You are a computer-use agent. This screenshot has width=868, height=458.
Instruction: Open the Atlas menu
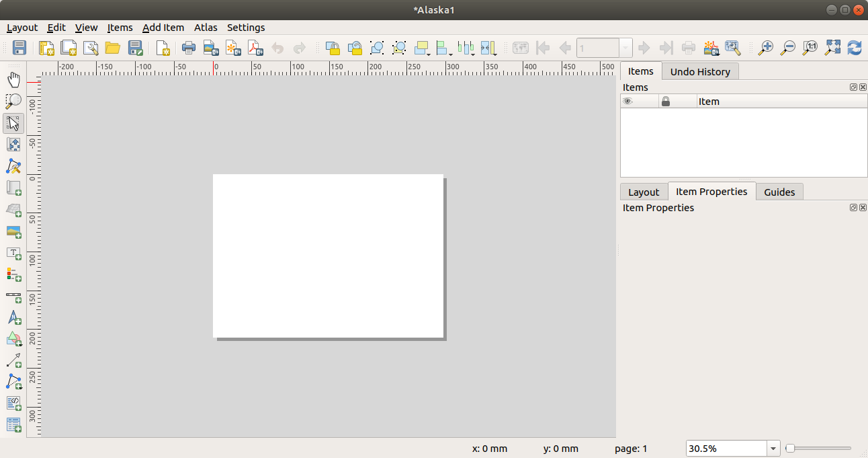point(206,28)
